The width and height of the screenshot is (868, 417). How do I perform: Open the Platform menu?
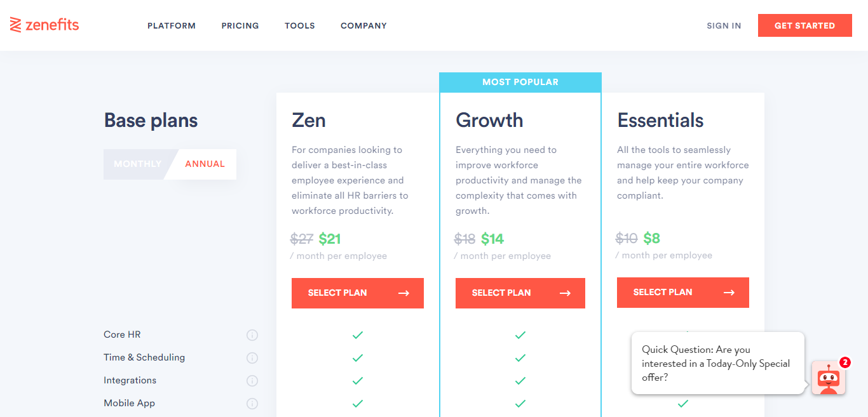[x=172, y=26]
